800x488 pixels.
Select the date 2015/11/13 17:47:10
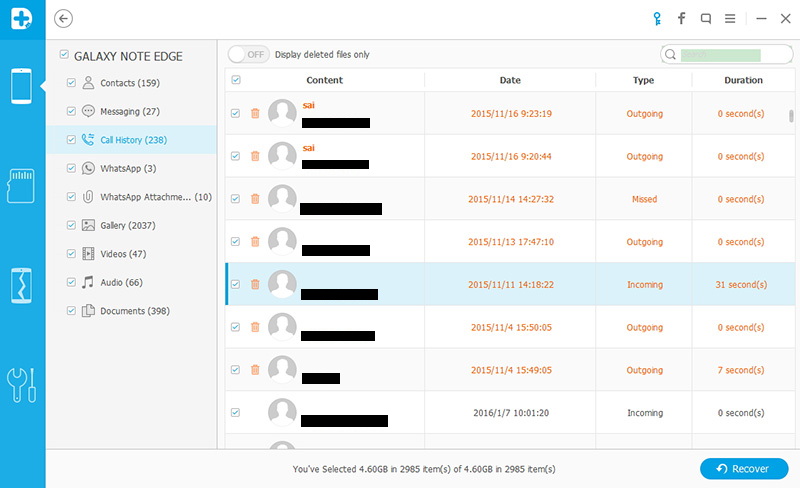click(x=511, y=242)
